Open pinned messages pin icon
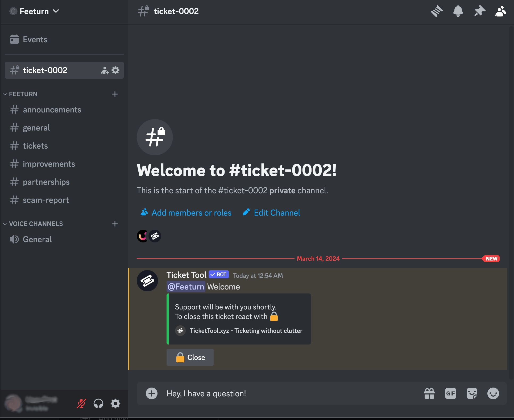 (479, 11)
